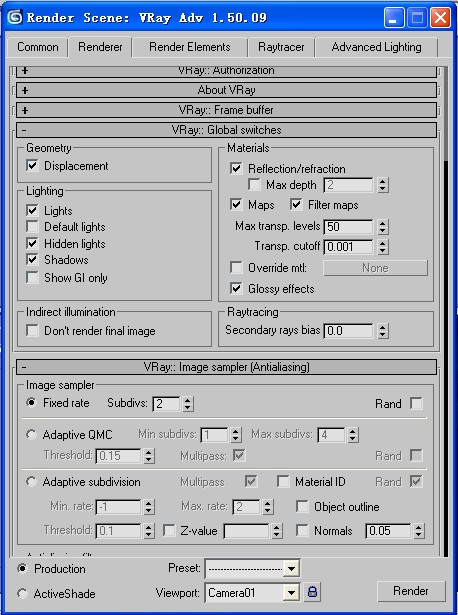Disable the Shadows checkbox
Image resolution: width=458 pixels, height=615 pixels.
pos(32,259)
